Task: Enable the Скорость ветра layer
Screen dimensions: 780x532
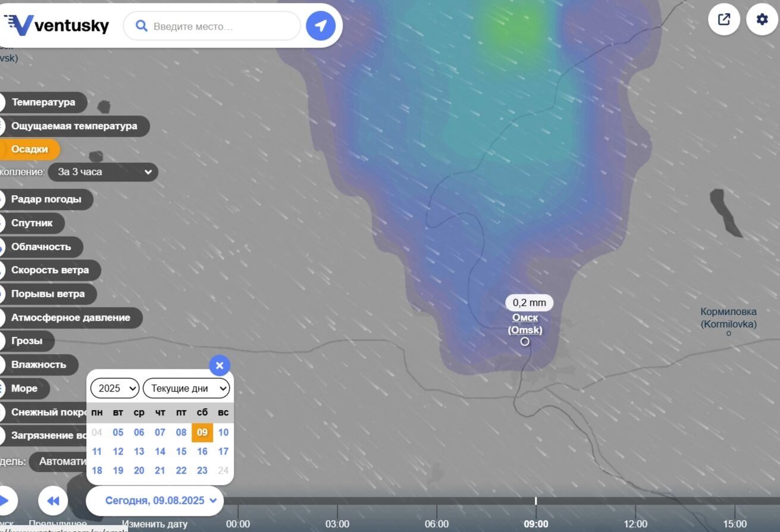Action: tap(50, 270)
